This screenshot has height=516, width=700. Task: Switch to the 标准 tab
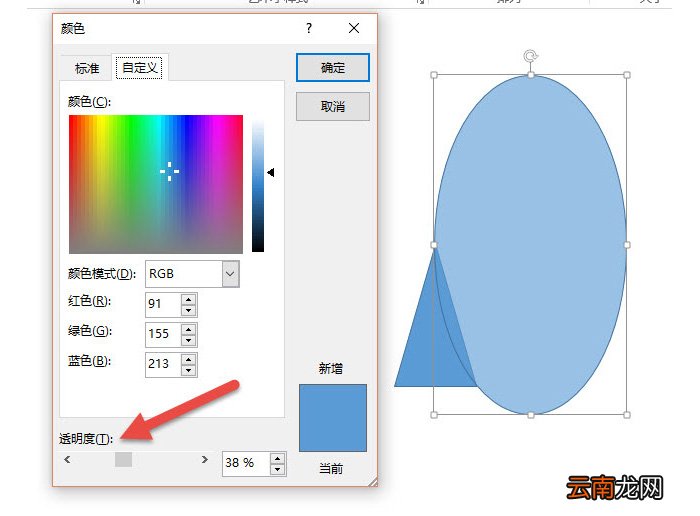[87, 68]
